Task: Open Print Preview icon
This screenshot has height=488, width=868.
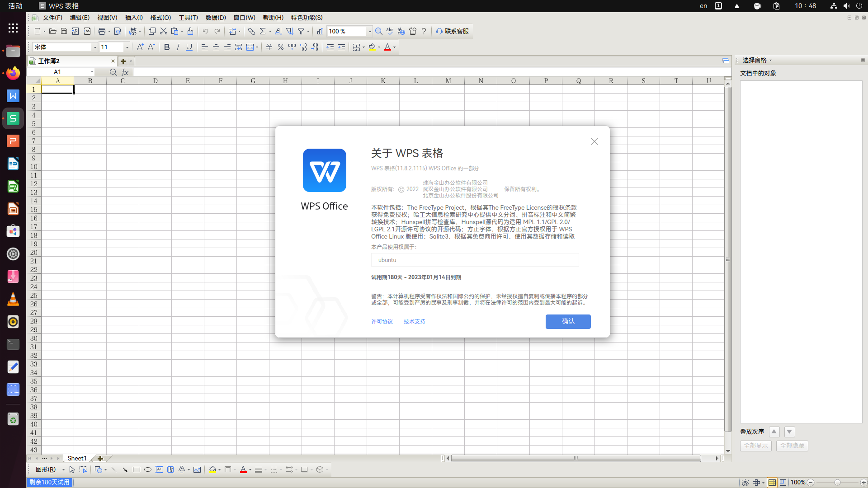Action: coord(118,31)
